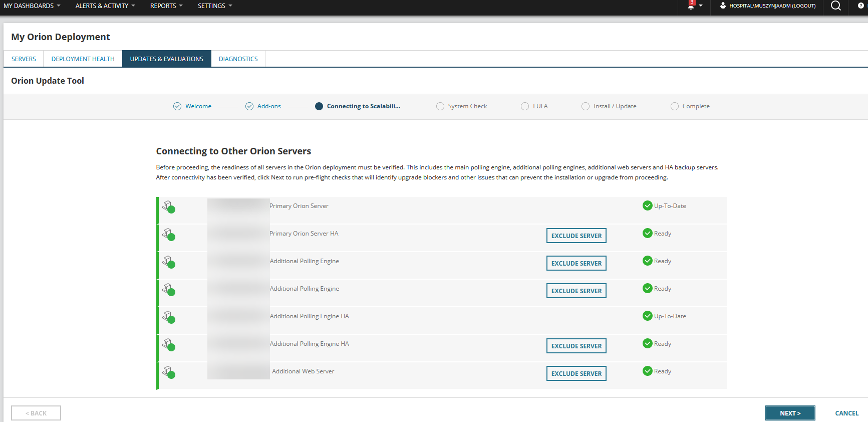The height and width of the screenshot is (422, 868).
Task: Open the search magnifier icon
Action: pos(836,6)
